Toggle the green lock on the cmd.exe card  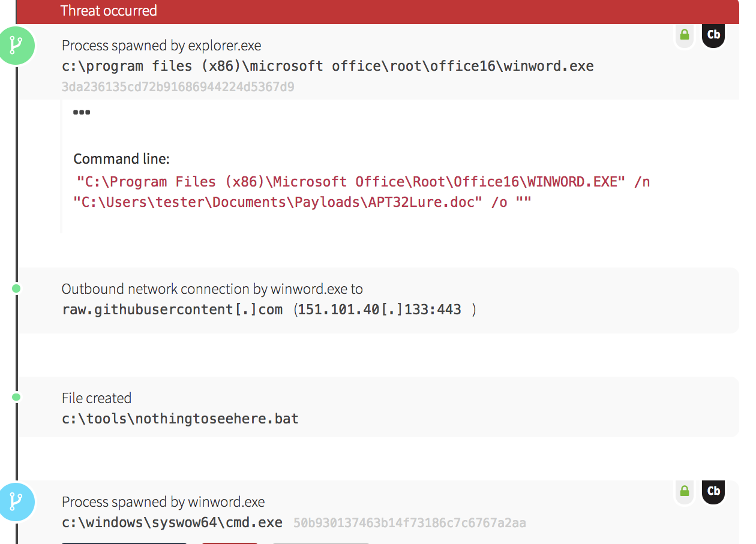[x=684, y=492]
